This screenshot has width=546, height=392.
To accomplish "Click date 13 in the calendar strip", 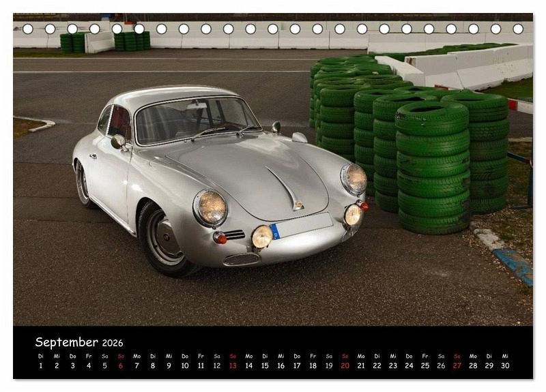I will (x=233, y=365).
